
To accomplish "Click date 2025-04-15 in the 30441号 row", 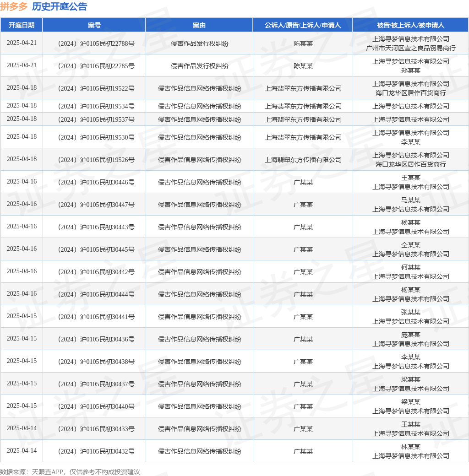I will tap(22, 316).
